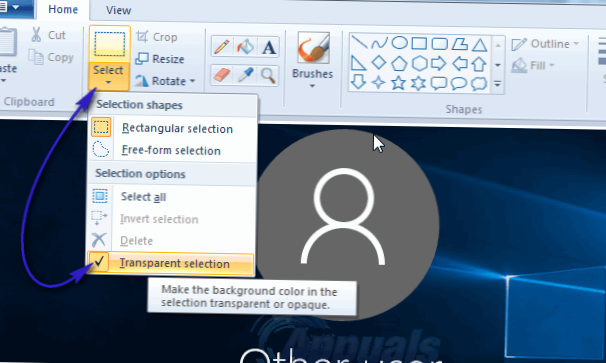This screenshot has height=363, width=606.
Task: Choose the Six-point star shape
Action: 419,84
